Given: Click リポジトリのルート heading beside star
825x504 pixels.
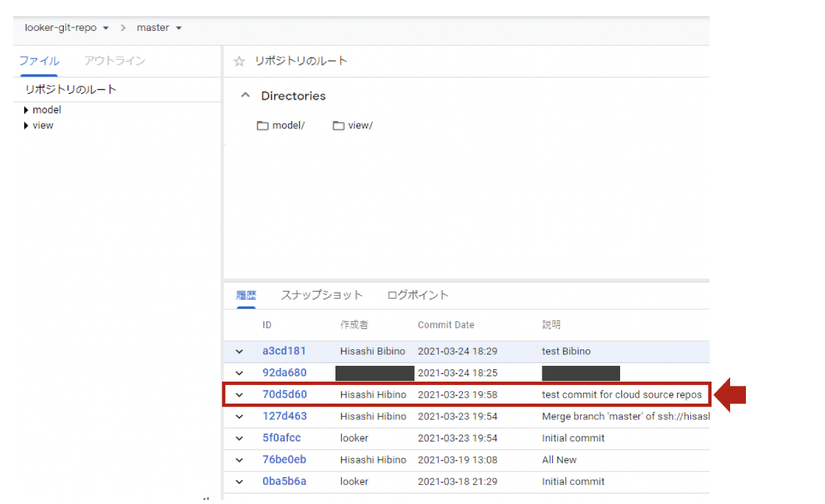Looking at the screenshot, I should [301, 61].
